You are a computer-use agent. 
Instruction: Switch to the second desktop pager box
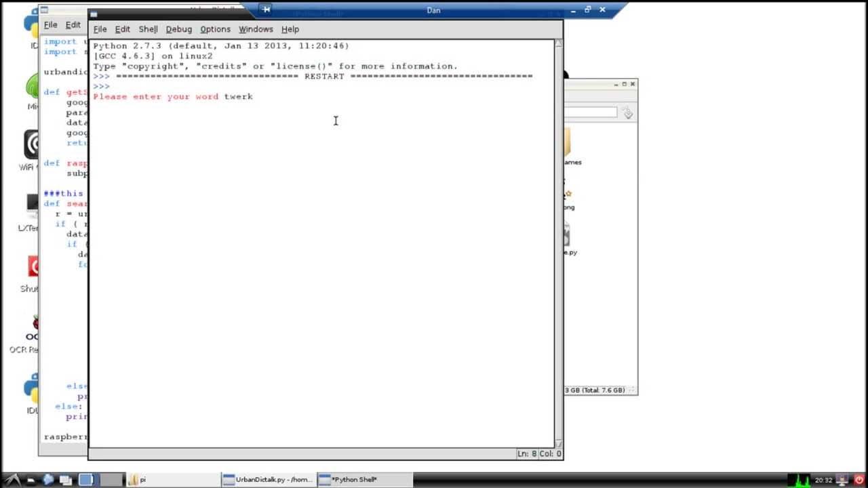point(112,480)
